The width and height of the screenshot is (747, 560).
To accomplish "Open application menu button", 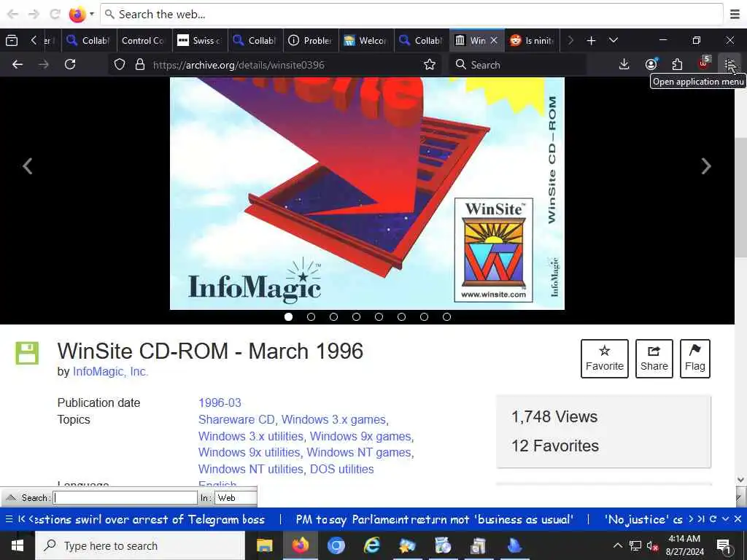I will pyautogui.click(x=729, y=64).
